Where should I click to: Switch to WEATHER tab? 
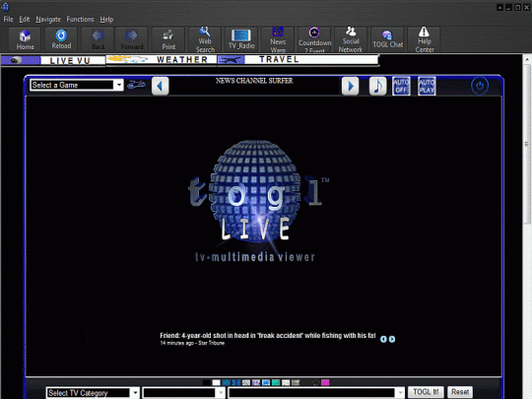click(162, 60)
